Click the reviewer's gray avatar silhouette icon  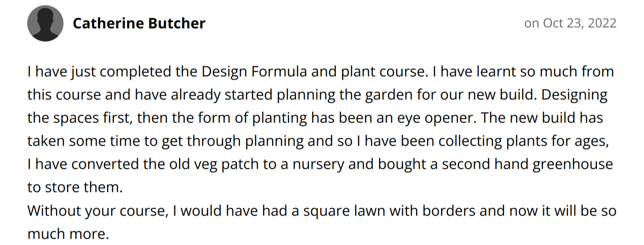45,23
